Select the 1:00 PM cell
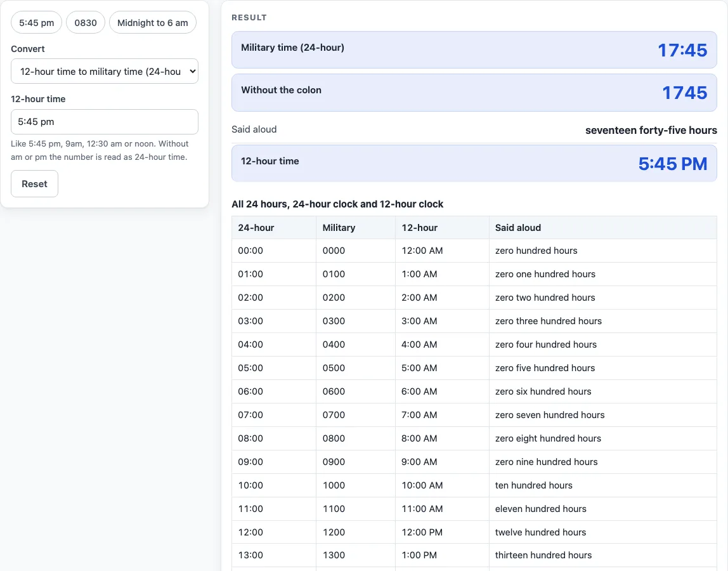The image size is (728, 571). point(442,555)
